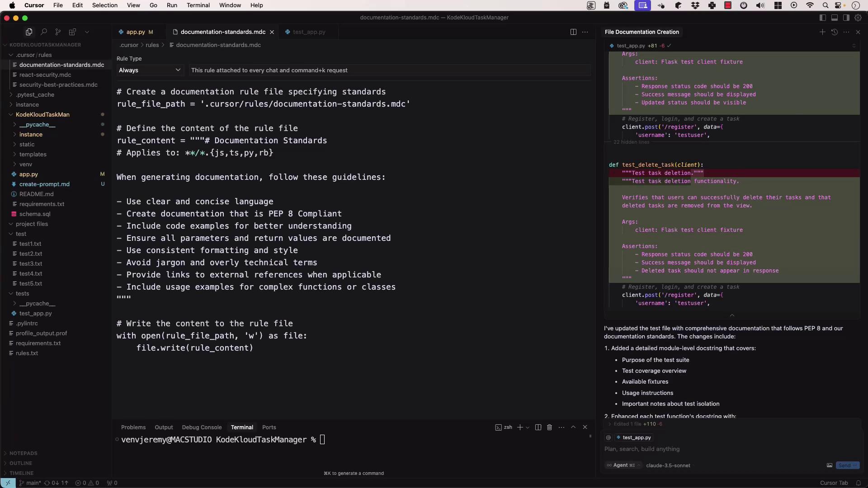This screenshot has height=488, width=868.
Task: Click the notifications bell in status bar
Action: click(x=858, y=483)
